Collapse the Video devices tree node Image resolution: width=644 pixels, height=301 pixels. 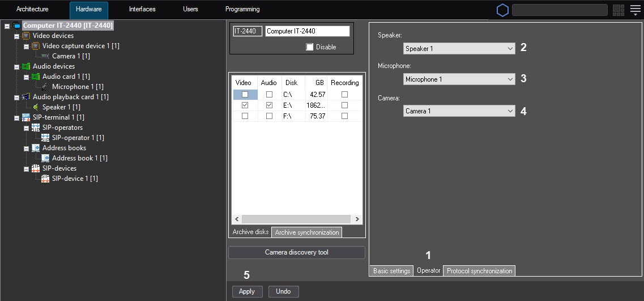[16, 36]
